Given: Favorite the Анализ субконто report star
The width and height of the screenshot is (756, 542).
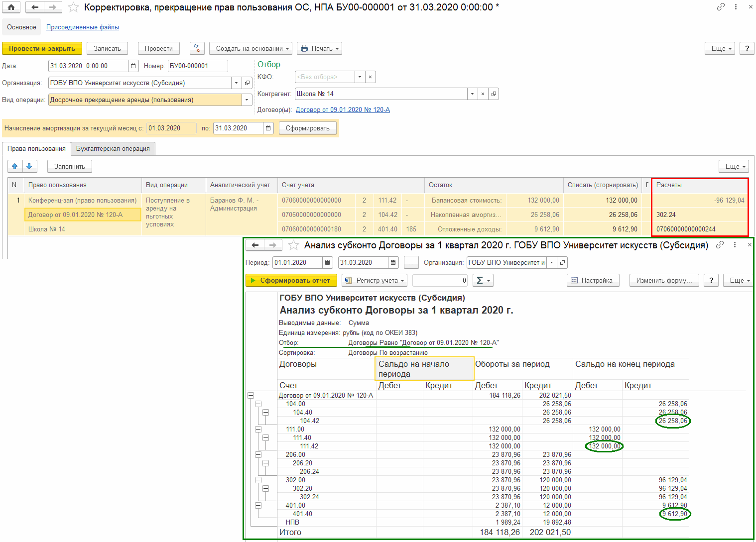Looking at the screenshot, I should tap(294, 245).
